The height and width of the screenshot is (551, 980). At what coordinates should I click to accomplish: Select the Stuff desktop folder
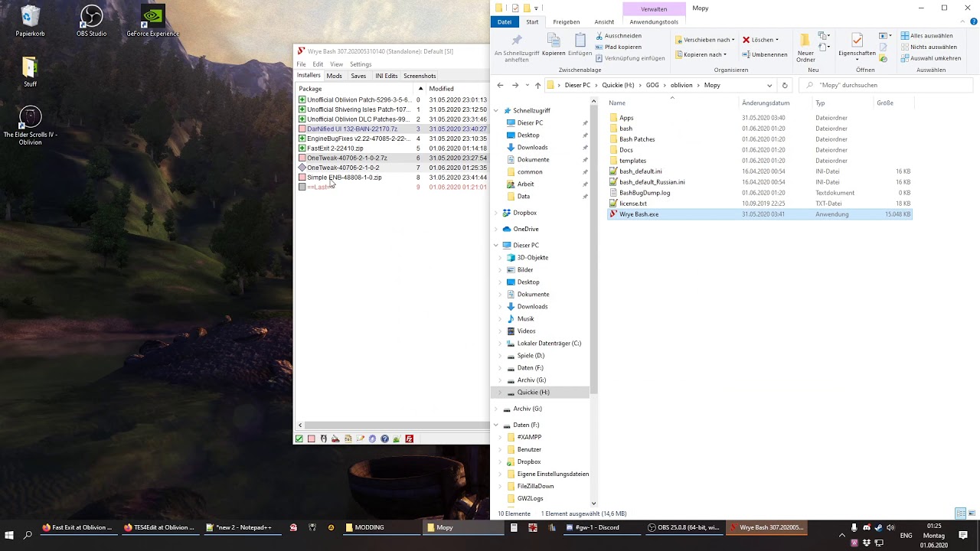click(x=30, y=72)
